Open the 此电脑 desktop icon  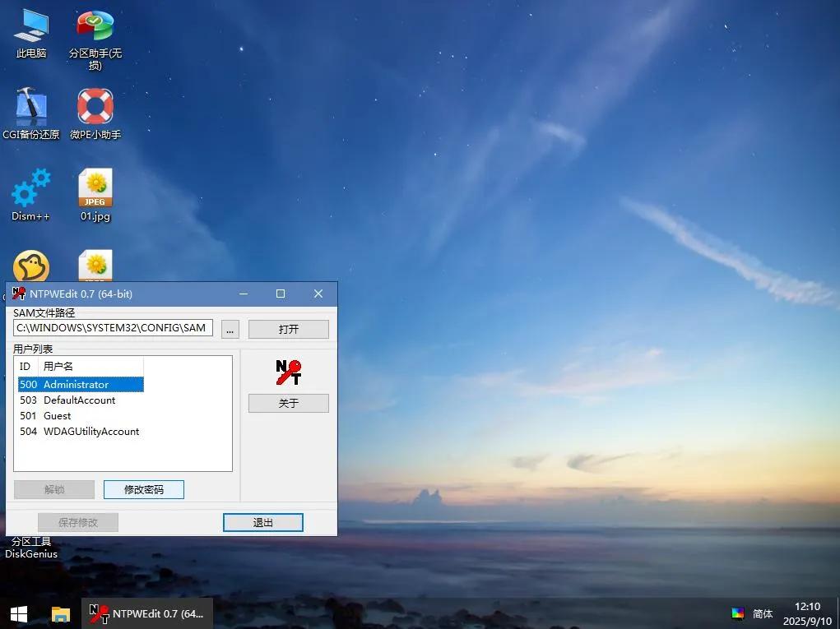[x=31, y=27]
